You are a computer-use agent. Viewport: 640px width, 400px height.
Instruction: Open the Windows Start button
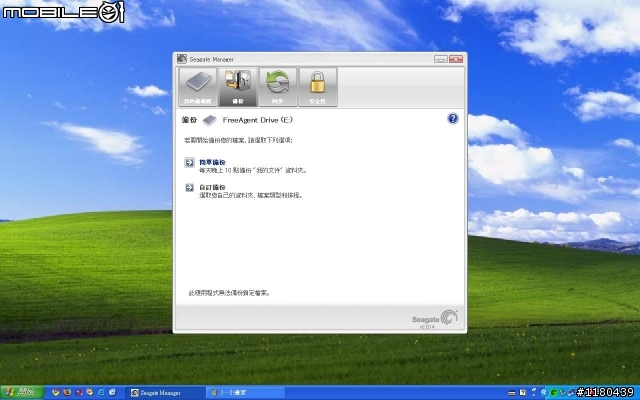(x=22, y=393)
